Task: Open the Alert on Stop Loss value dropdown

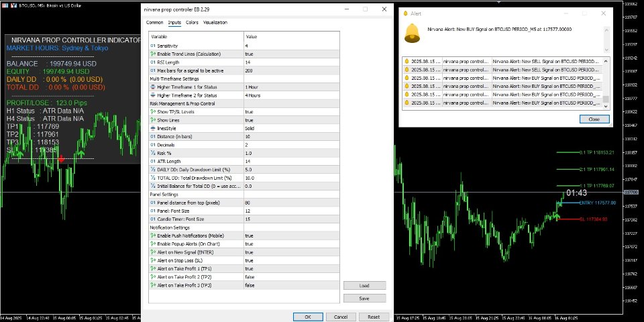Action: [x=292, y=260]
